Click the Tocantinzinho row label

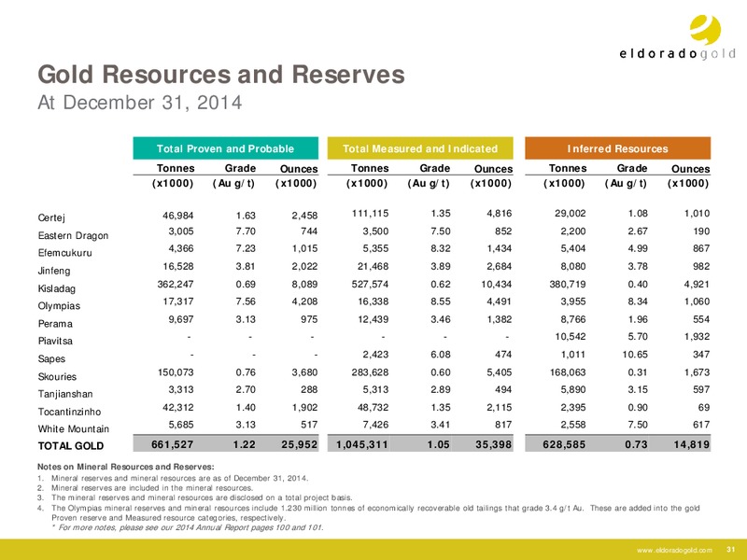tap(69, 412)
